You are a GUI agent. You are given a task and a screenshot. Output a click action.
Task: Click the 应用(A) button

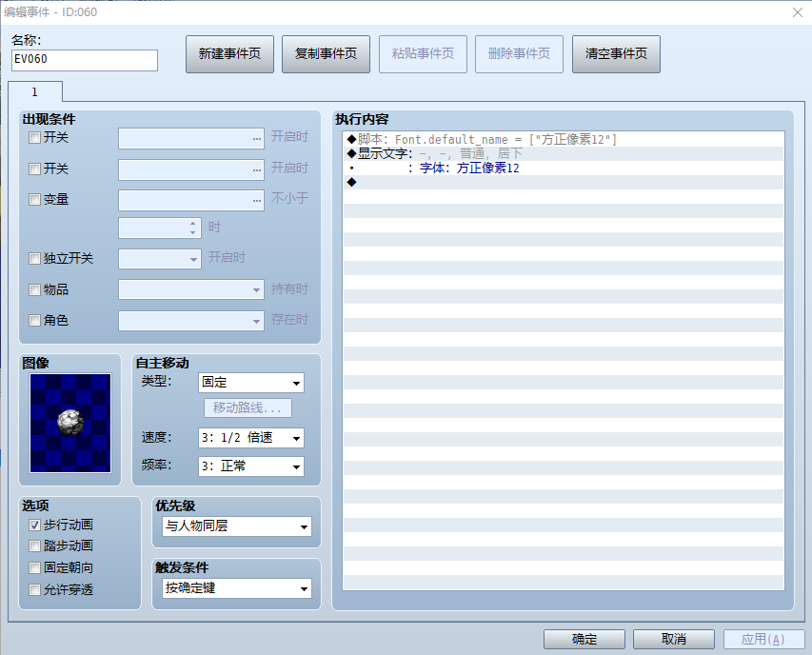pyautogui.click(x=763, y=639)
